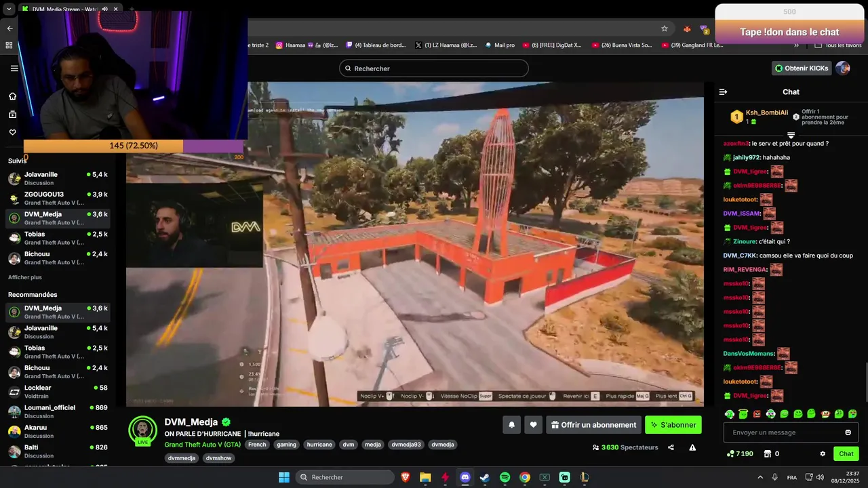Screen dimensions: 868x488
Task: Open the tab search dropdown arrow
Action: (9, 9)
